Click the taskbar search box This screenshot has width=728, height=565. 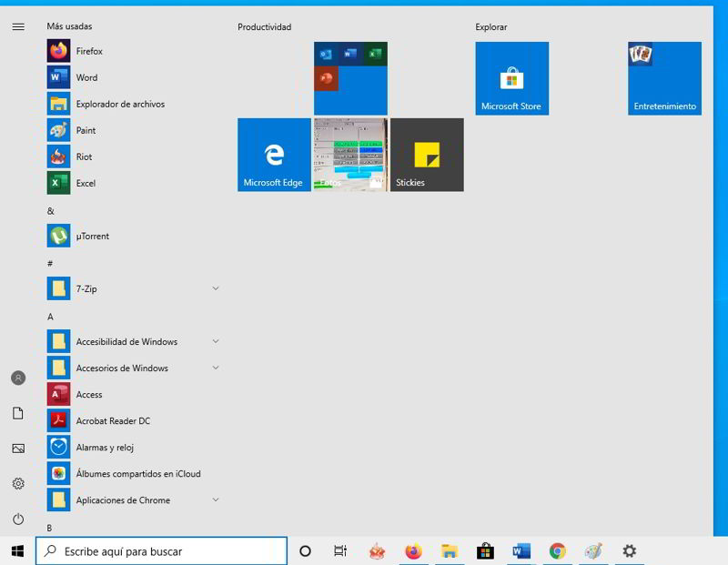pos(162,551)
